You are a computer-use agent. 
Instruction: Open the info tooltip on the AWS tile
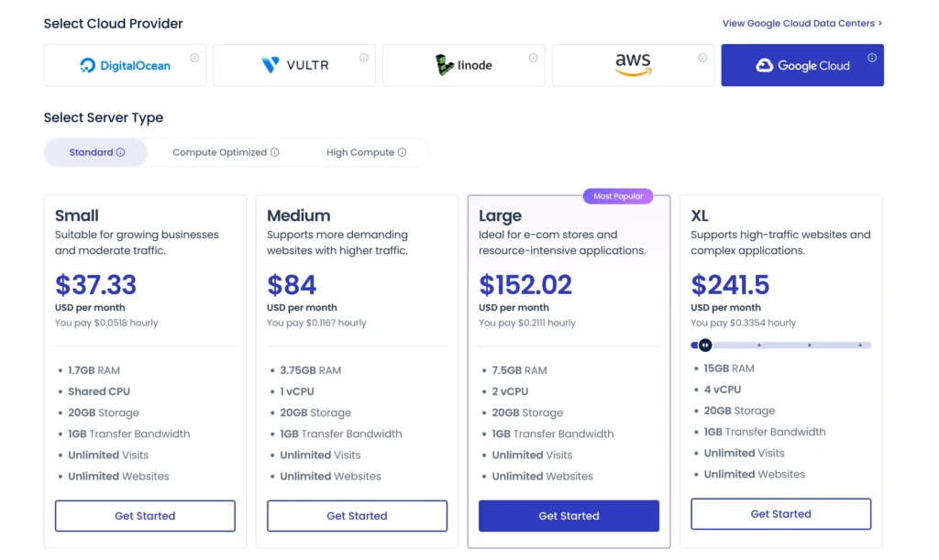coord(702,56)
